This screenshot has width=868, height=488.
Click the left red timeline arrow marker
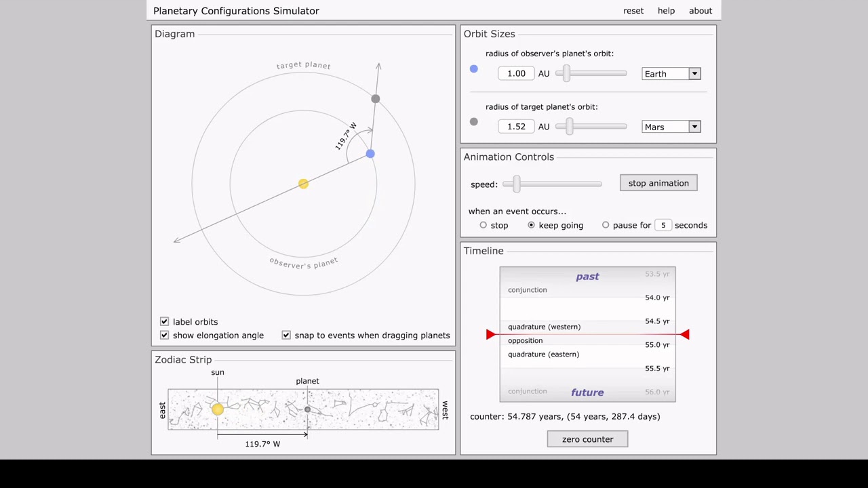pyautogui.click(x=491, y=334)
